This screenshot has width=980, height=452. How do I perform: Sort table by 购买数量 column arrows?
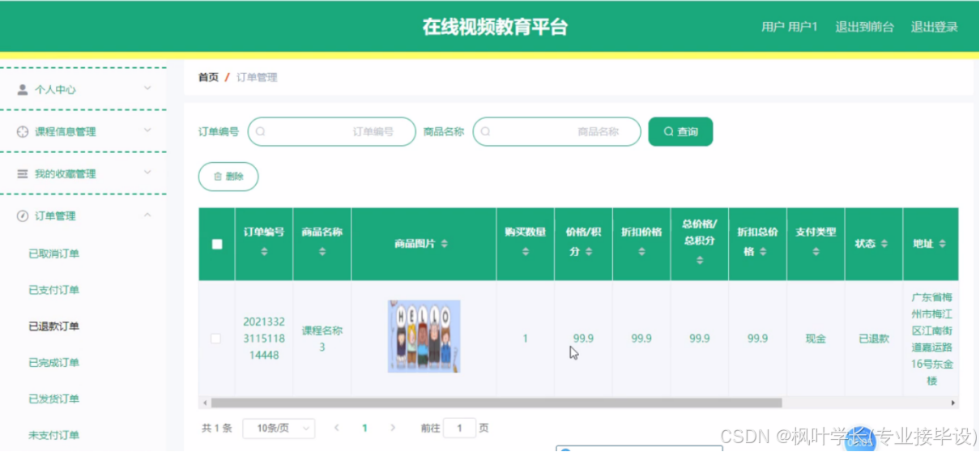click(526, 252)
